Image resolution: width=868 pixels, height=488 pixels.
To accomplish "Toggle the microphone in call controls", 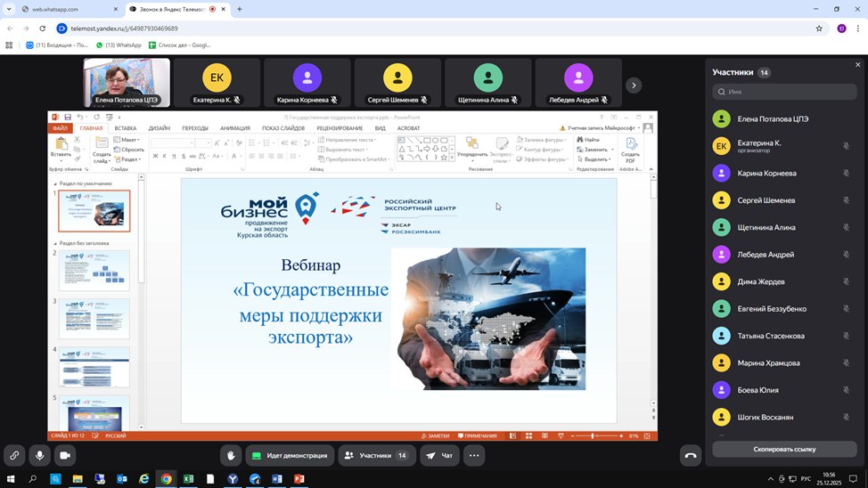I will 40,455.
